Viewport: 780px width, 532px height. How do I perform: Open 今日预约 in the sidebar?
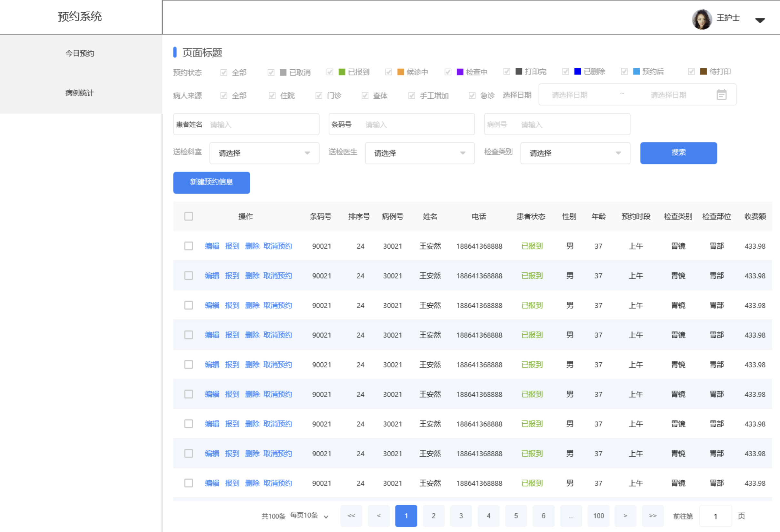click(80, 53)
